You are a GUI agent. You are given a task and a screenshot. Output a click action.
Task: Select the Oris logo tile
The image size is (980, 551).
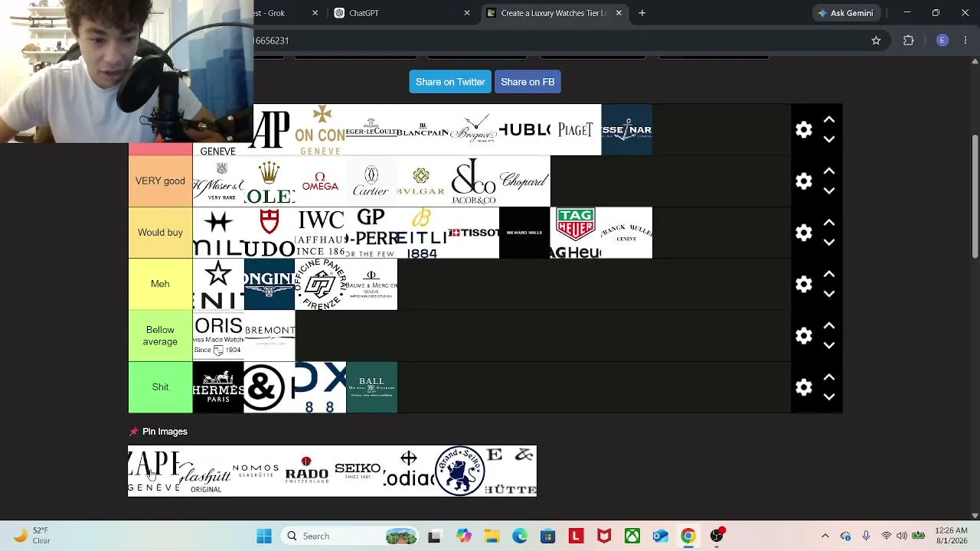coord(218,336)
